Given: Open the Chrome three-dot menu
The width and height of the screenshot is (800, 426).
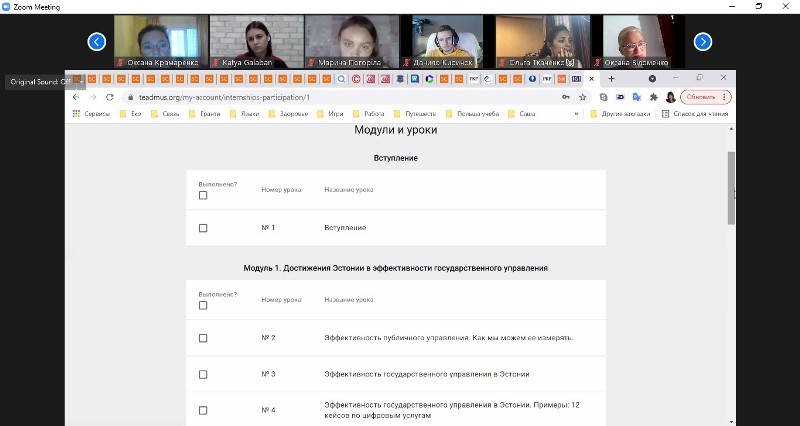Looking at the screenshot, I should click(724, 97).
